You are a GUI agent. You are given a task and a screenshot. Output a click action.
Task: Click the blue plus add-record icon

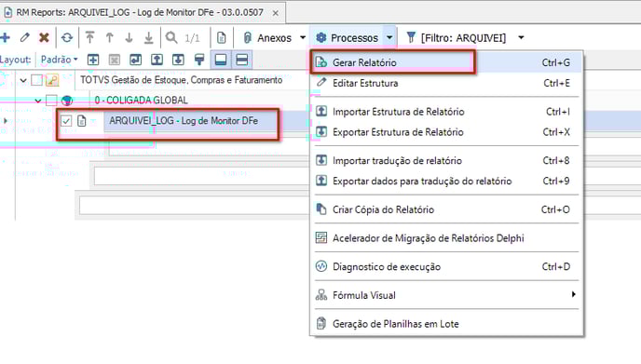[6, 38]
